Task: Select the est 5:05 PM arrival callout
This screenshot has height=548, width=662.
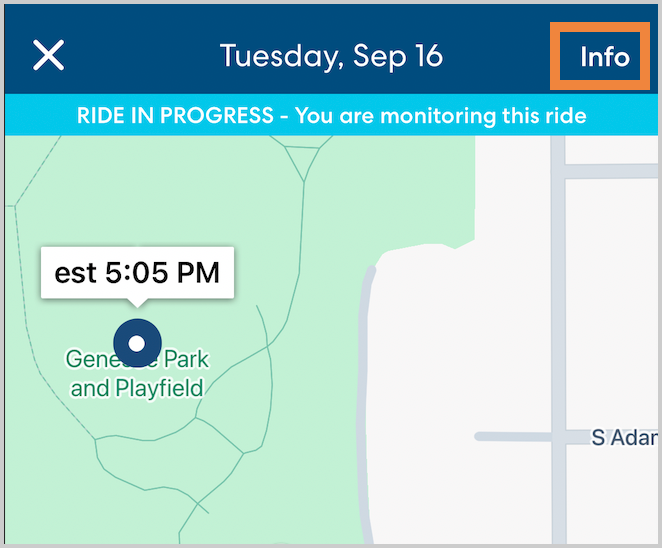Action: tap(137, 272)
